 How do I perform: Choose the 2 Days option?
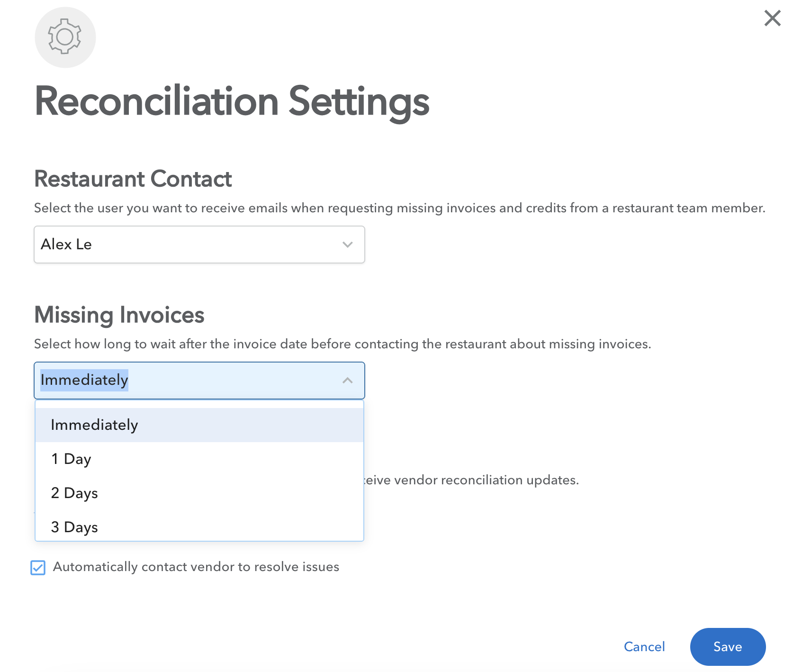coord(74,493)
